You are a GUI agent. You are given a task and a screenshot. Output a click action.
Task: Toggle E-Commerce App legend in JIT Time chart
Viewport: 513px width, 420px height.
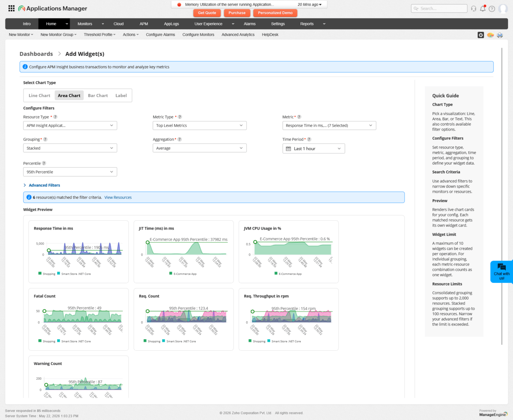pos(182,274)
